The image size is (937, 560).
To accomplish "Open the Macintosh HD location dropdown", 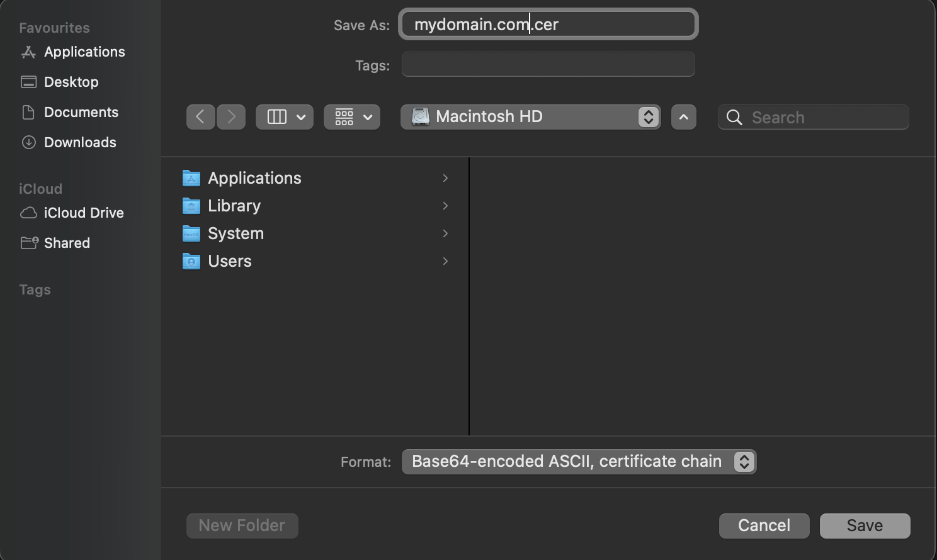I will tap(530, 116).
